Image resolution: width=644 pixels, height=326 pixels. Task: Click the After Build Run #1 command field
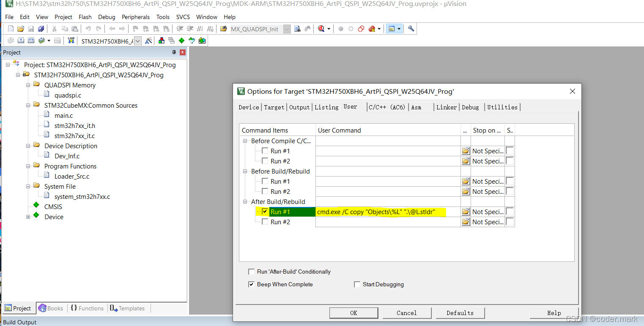coord(388,212)
